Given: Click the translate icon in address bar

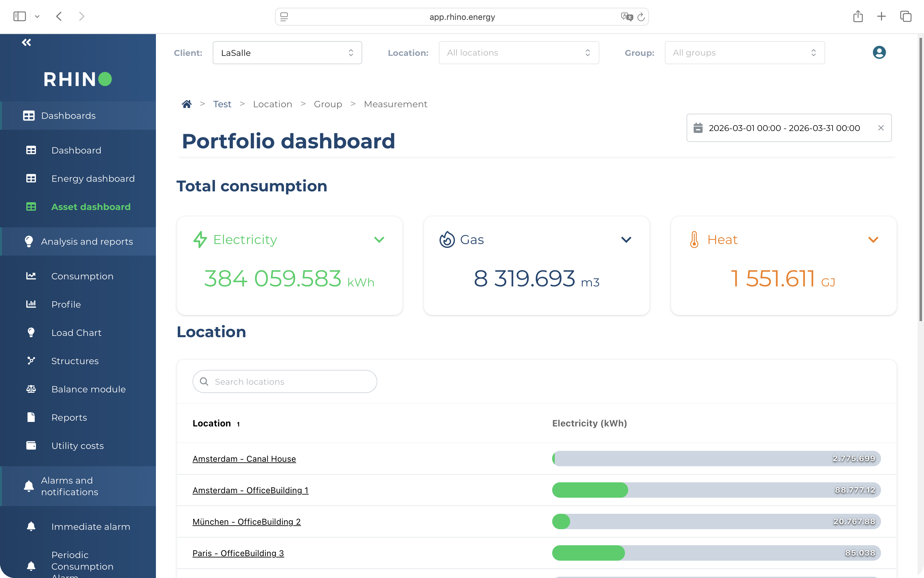Looking at the screenshot, I should (627, 17).
